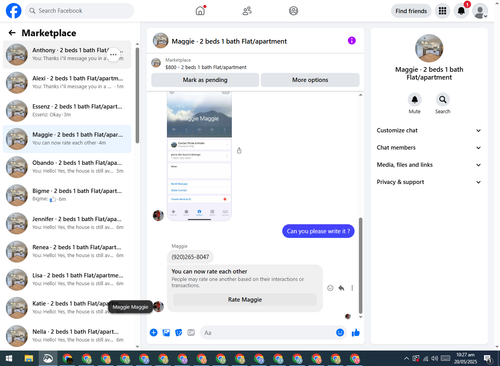Open more actions plus icon in composer

(153, 332)
